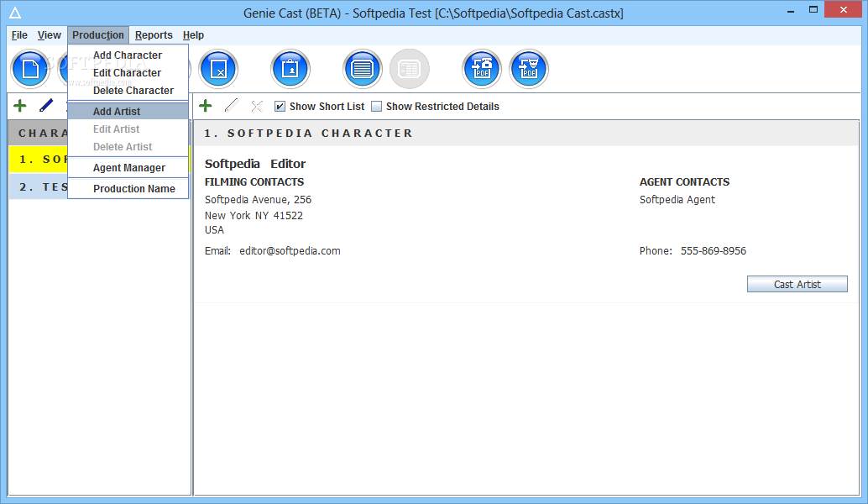Choose Add Character from Production menu

tap(128, 55)
